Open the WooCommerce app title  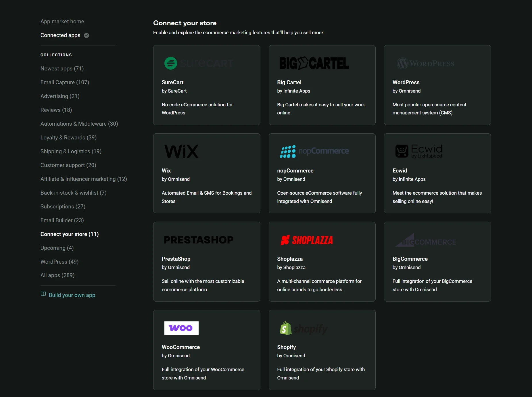(x=181, y=347)
